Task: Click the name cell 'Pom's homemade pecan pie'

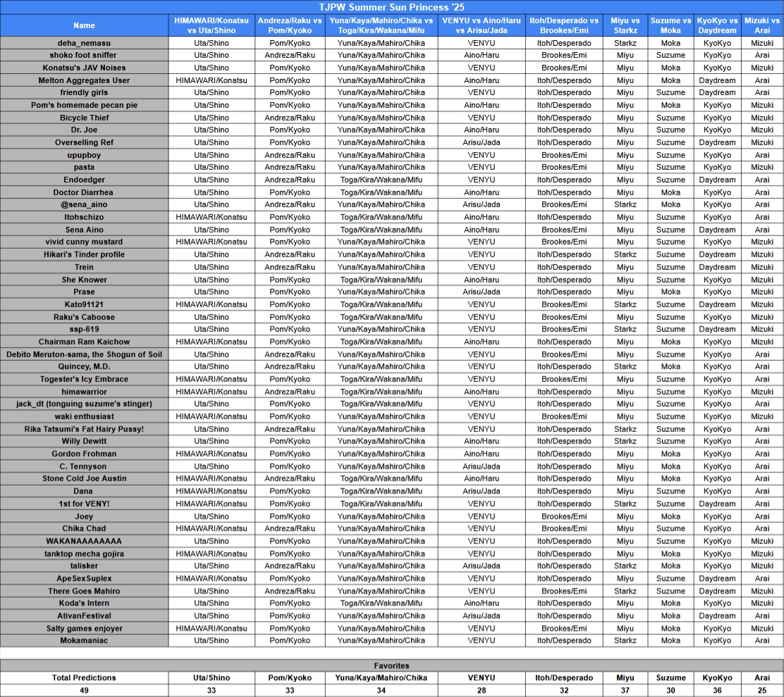Action: (84, 105)
